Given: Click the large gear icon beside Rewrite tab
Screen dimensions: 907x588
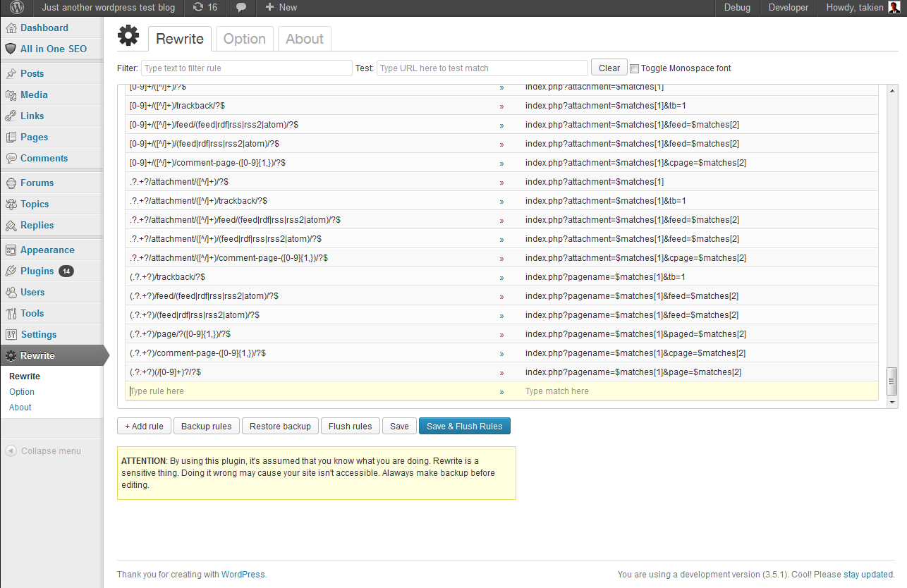Looking at the screenshot, I should point(129,37).
